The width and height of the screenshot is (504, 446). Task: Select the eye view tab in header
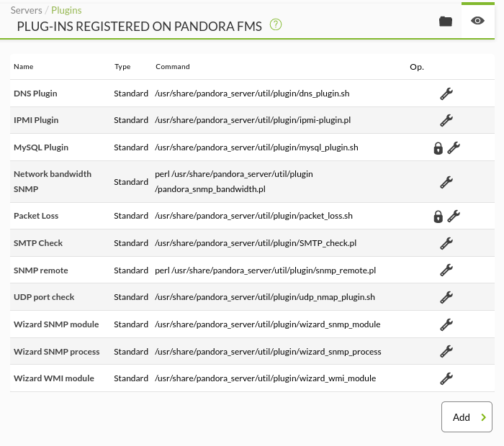click(x=477, y=21)
